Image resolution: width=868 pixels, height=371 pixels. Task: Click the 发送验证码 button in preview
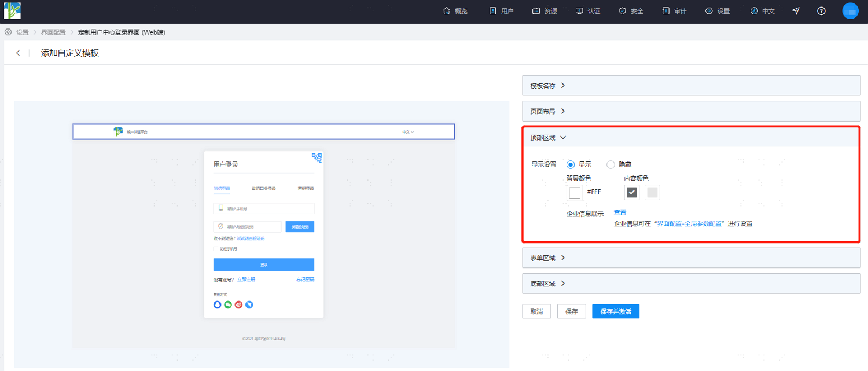coord(300,226)
